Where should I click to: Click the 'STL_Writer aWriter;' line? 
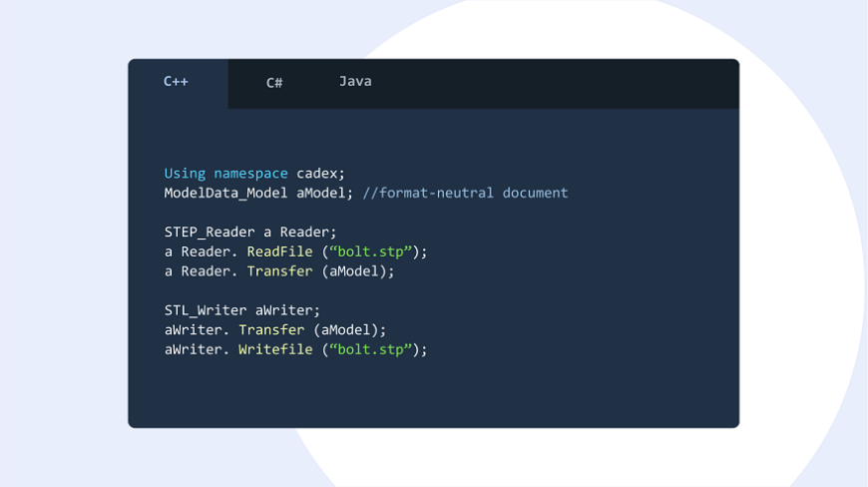point(241,310)
